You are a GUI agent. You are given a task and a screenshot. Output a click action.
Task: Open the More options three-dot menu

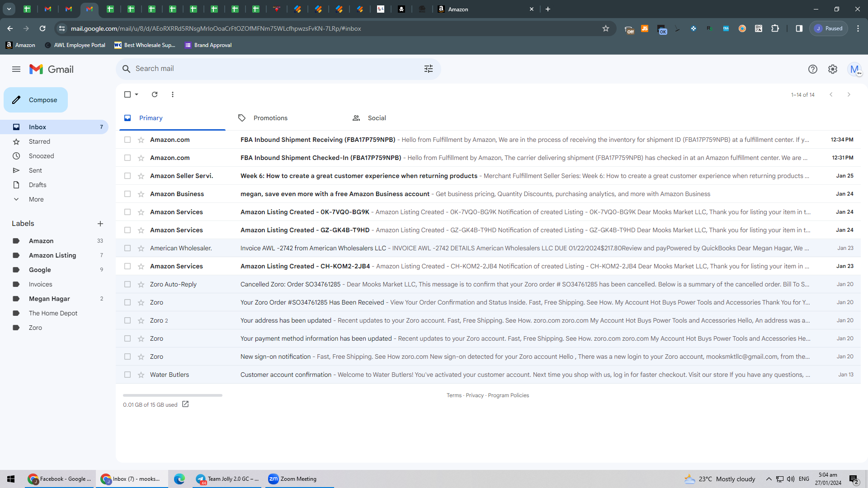pyautogui.click(x=173, y=94)
